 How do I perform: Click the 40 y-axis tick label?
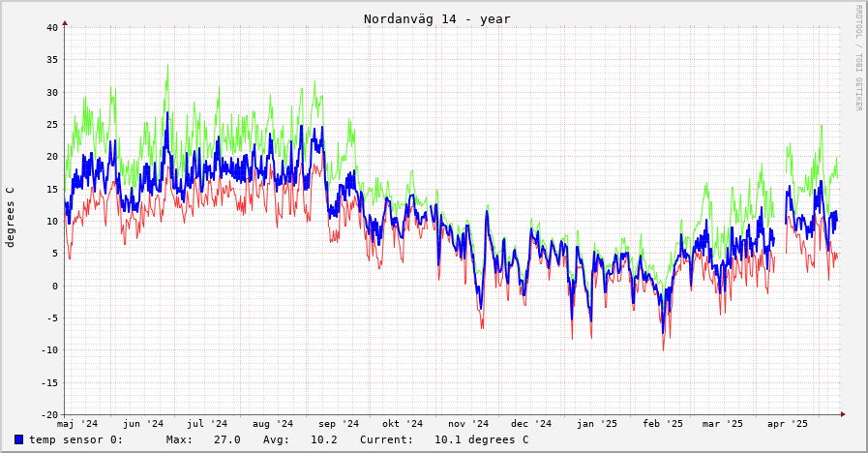point(52,28)
